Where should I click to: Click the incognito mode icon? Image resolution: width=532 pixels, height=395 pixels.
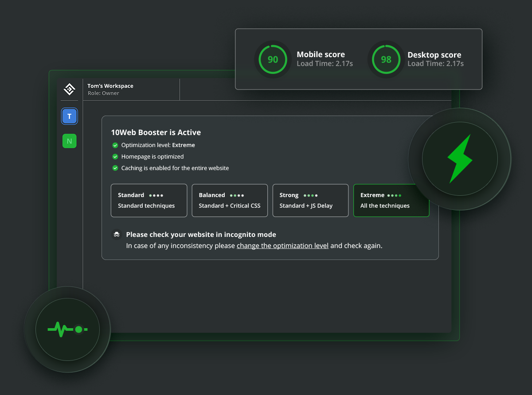(x=116, y=235)
